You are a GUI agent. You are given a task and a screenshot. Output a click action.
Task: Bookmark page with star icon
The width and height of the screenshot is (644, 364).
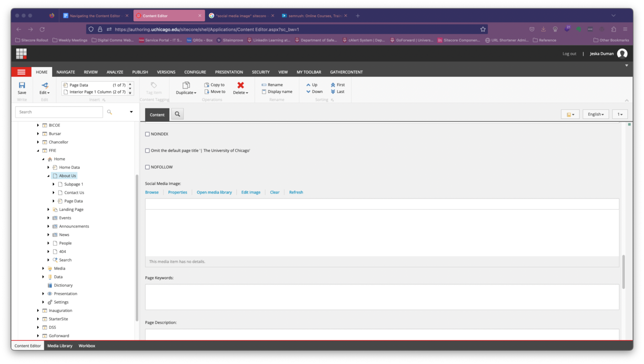483,29
